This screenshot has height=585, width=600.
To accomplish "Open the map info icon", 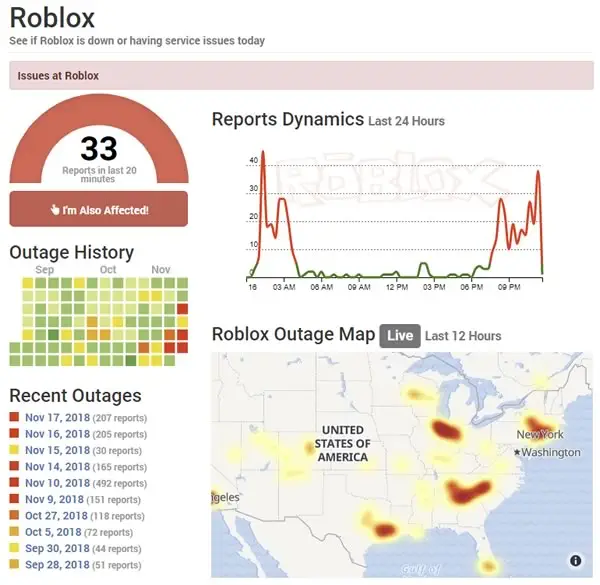I will point(576,561).
